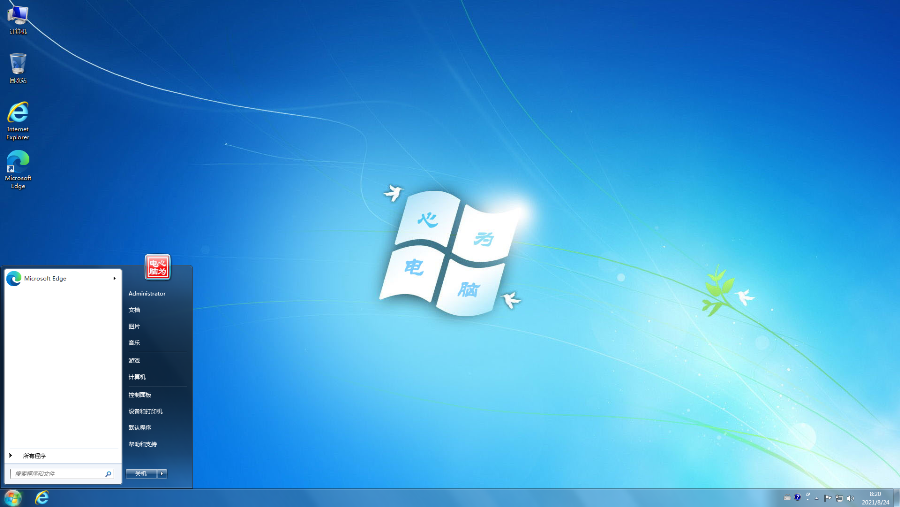900x507 pixels.
Task: Open the Recycle Bin desktop icon
Action: pos(18,67)
